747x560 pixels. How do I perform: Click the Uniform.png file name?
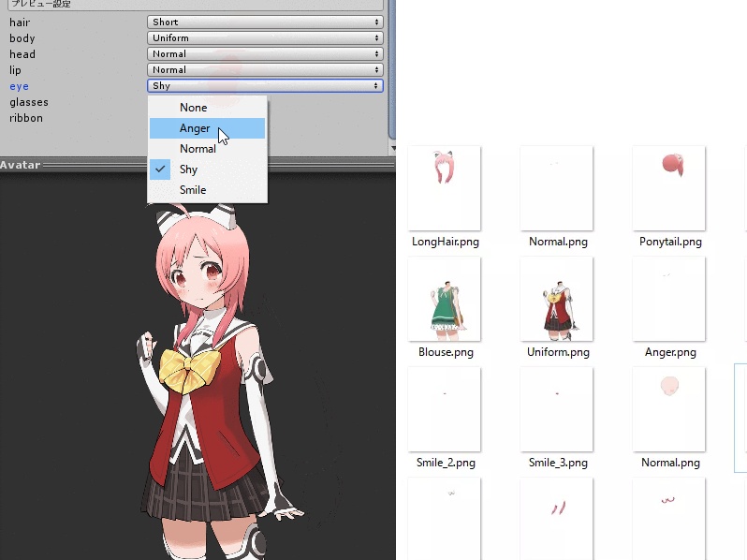(558, 352)
